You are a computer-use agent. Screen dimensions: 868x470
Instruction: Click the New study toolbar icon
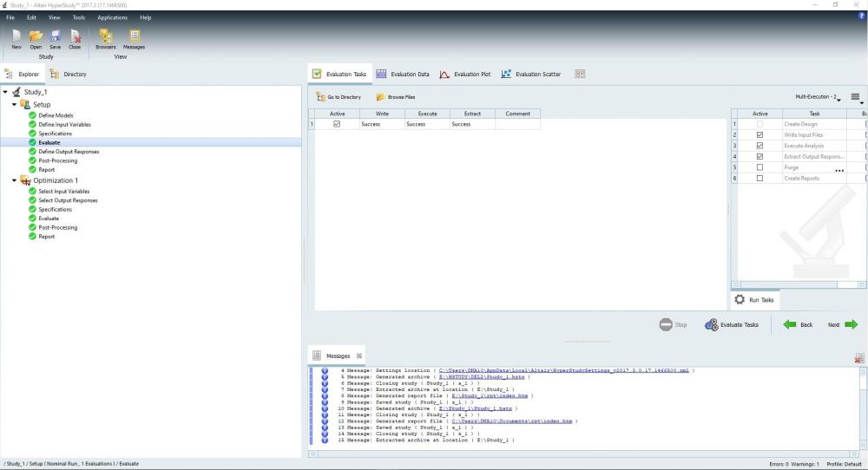tap(16, 36)
